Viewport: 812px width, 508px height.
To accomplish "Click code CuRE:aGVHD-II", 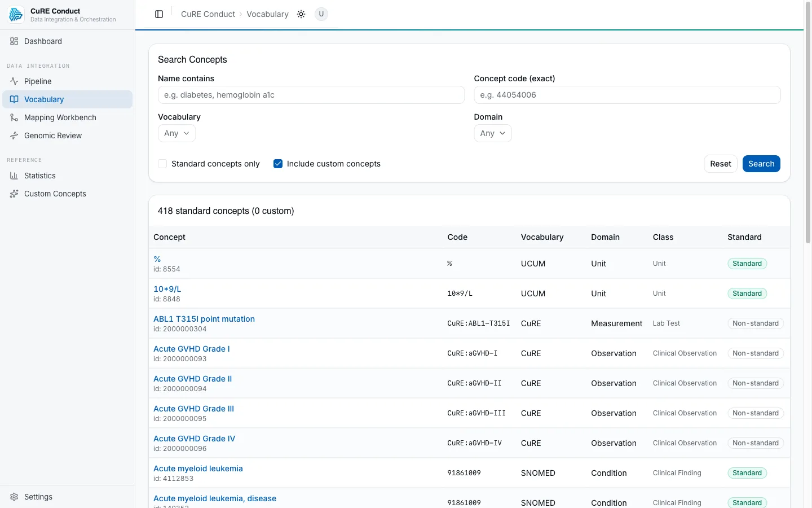I will pyautogui.click(x=474, y=383).
